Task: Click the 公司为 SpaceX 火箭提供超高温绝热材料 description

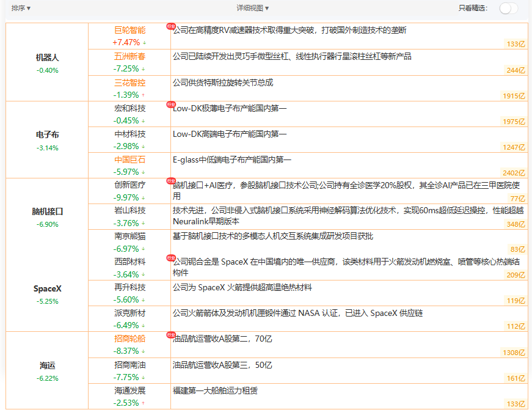Action: coord(242,288)
